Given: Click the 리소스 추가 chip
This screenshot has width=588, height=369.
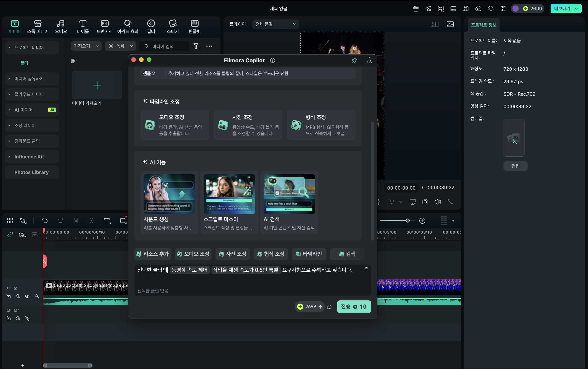Looking at the screenshot, I should tap(153, 254).
